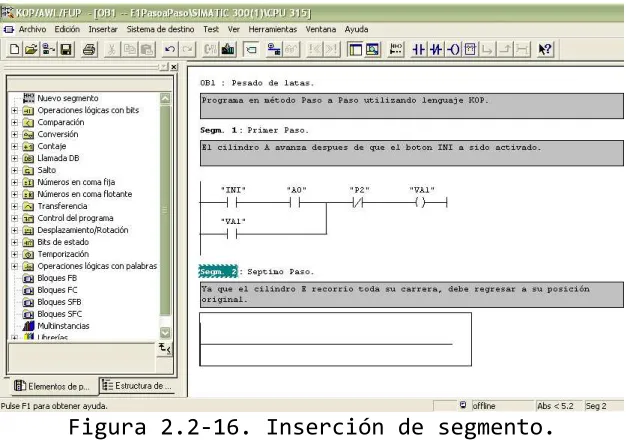Click the Cut scissors icon
The height and width of the screenshot is (440, 626).
pos(112,50)
